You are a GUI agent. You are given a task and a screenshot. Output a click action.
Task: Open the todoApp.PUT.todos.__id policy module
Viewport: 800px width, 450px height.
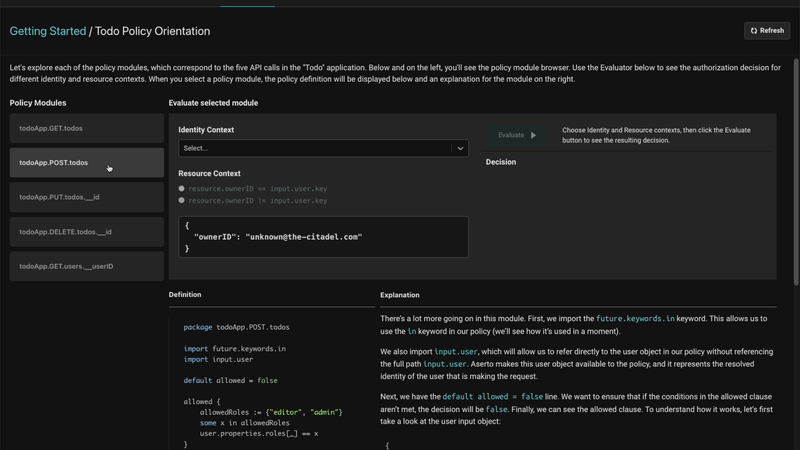click(x=87, y=197)
